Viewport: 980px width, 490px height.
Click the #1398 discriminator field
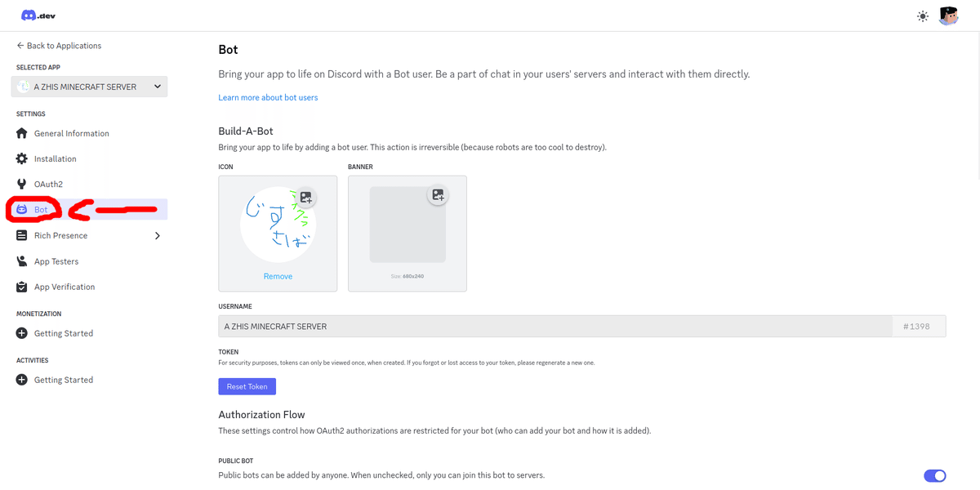(919, 327)
